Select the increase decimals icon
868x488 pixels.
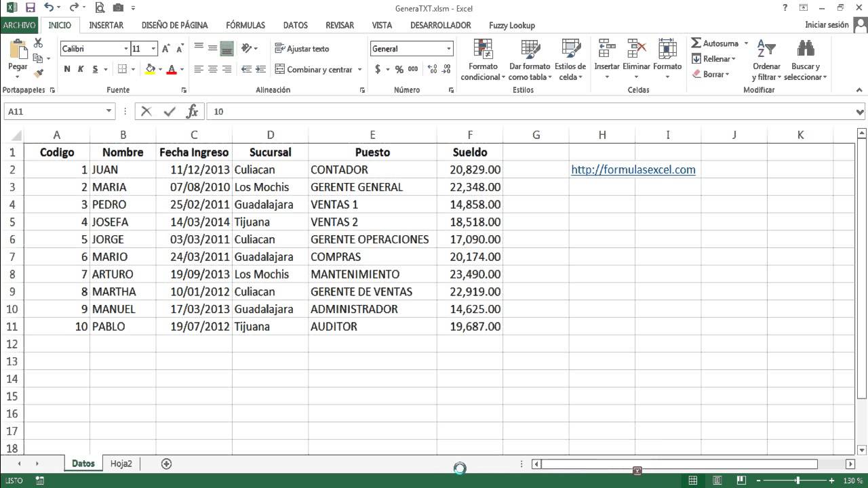pyautogui.click(x=432, y=69)
